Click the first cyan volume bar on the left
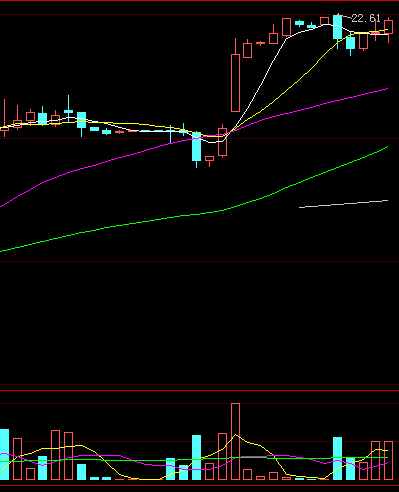 4,454
